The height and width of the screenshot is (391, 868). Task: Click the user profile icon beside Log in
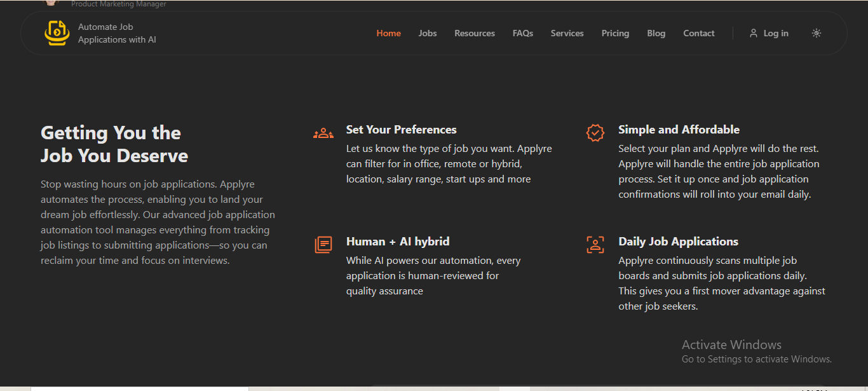coord(753,33)
